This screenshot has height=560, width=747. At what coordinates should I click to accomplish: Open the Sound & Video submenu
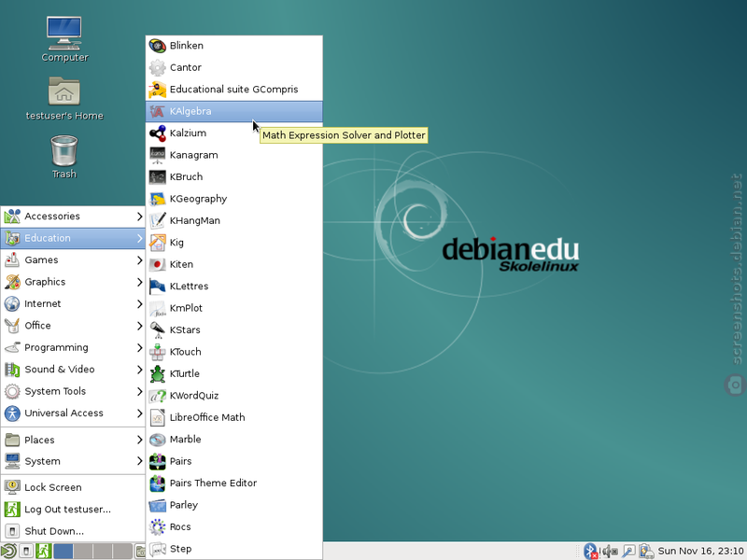coord(73,370)
